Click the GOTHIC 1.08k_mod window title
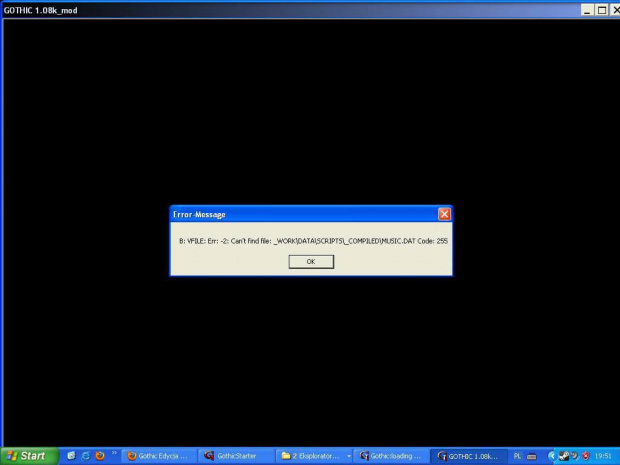Screen dimensions: 620x465 [x=41, y=11]
